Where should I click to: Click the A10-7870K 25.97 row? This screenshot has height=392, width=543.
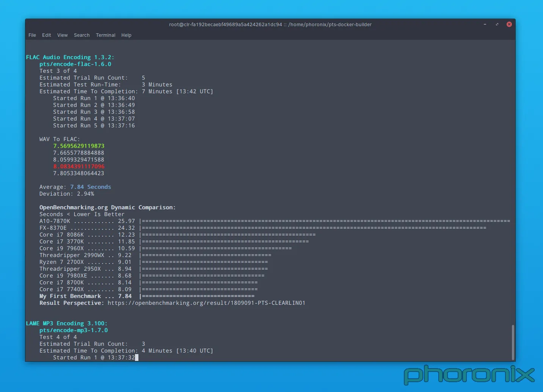coord(275,221)
